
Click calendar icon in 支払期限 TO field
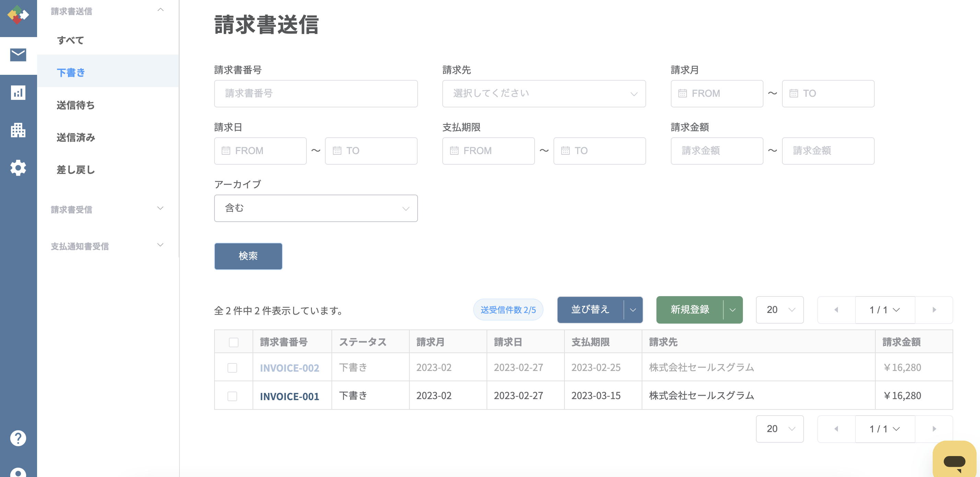point(565,151)
